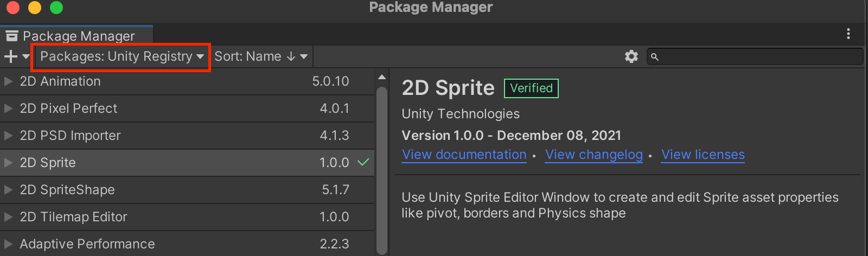Select the 2D PSD Importer package row
The image size is (868, 256).
187,136
